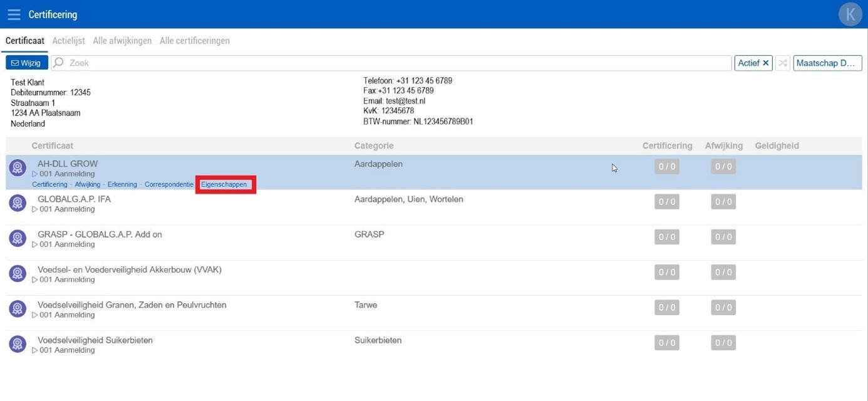Click the GLOBALG.A.P. IFA certificate badge icon
This screenshot has width=868, height=401.
pyautogui.click(x=18, y=203)
